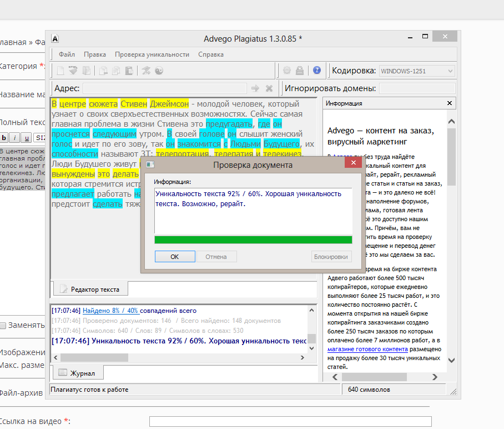Open the Справка menu

point(211,54)
